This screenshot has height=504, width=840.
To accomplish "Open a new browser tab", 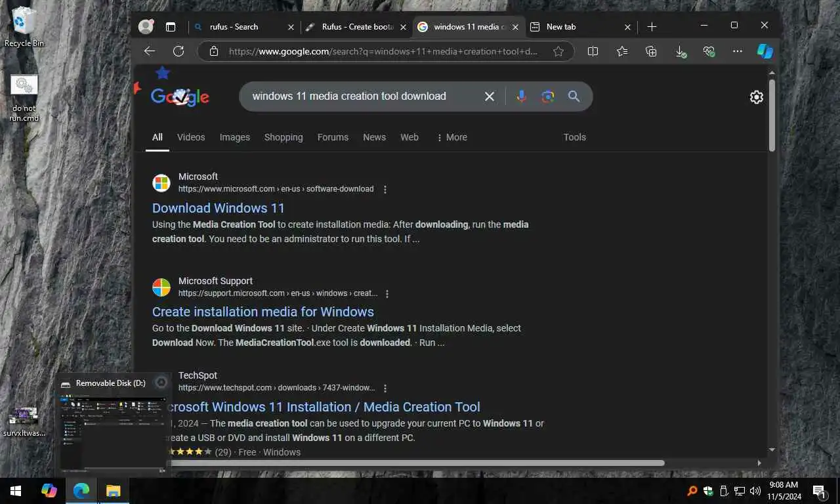I will tap(652, 27).
